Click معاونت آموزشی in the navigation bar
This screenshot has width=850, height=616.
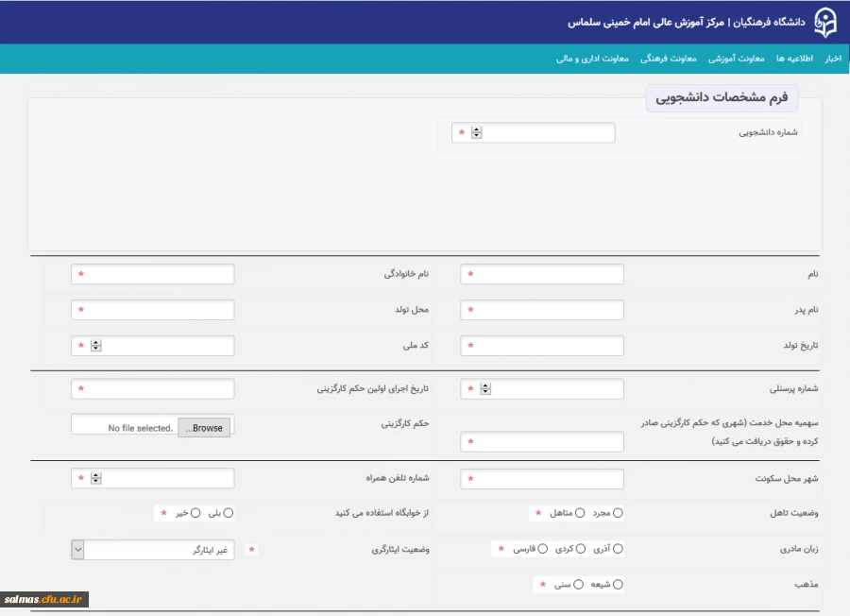pyautogui.click(x=737, y=58)
